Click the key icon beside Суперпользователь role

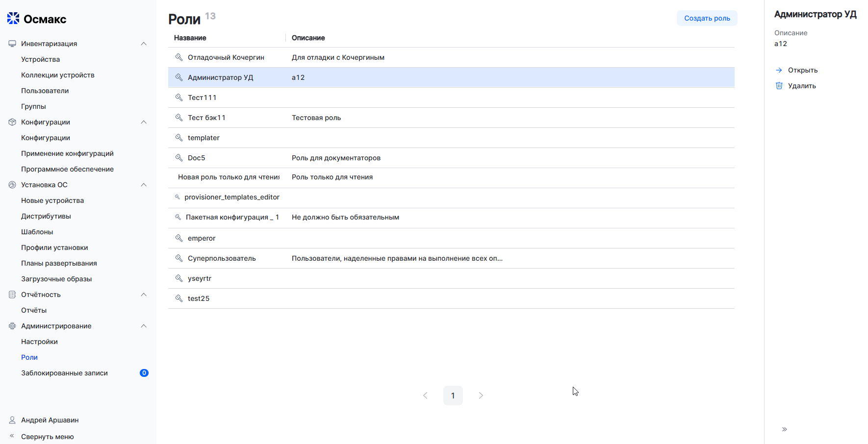(179, 258)
